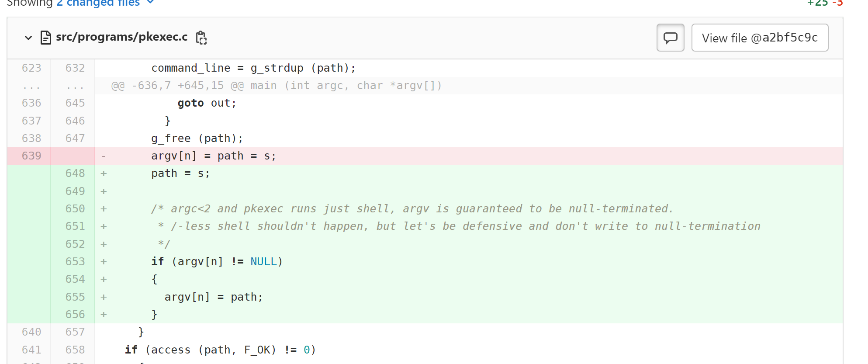
Task: Open the src/programs/pkexec.c file link
Action: pyautogui.click(x=121, y=37)
